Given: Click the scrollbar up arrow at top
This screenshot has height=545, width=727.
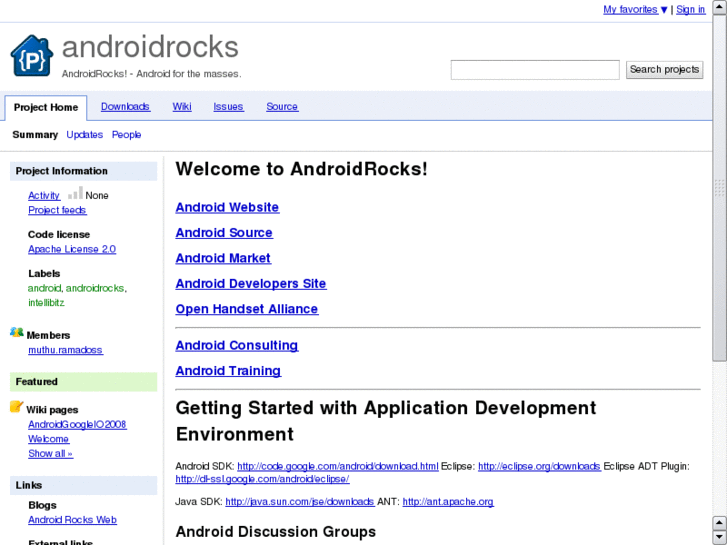Looking at the screenshot, I should tap(720, 6).
